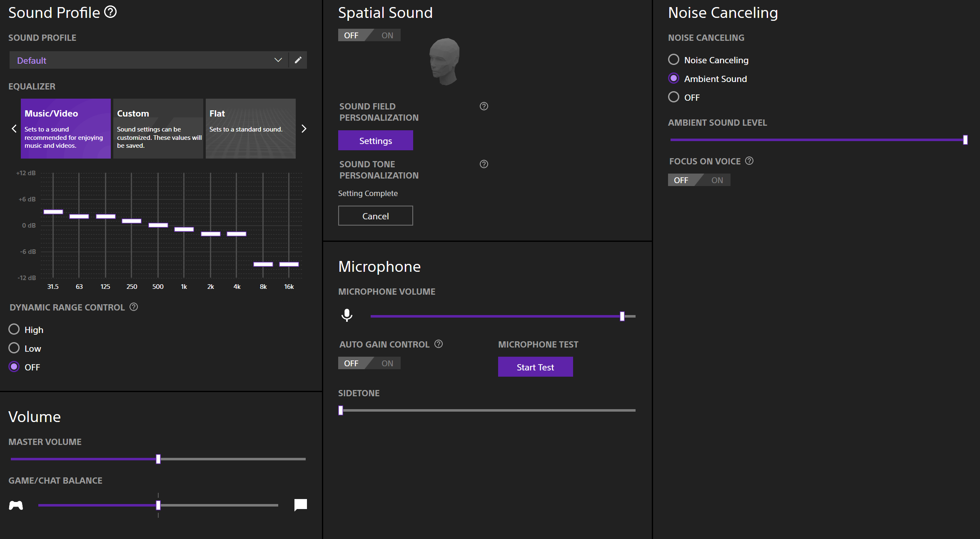This screenshot has height=539, width=980.
Task: Select the Flat equalizer preset
Action: (x=250, y=128)
